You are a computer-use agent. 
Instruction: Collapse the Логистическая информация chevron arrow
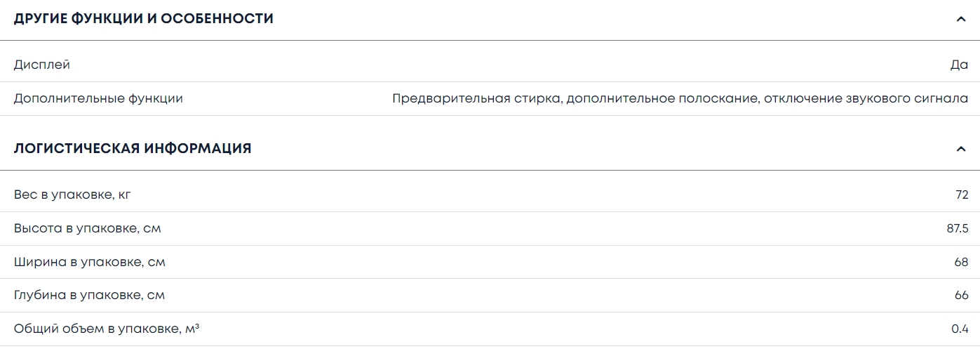(x=961, y=149)
